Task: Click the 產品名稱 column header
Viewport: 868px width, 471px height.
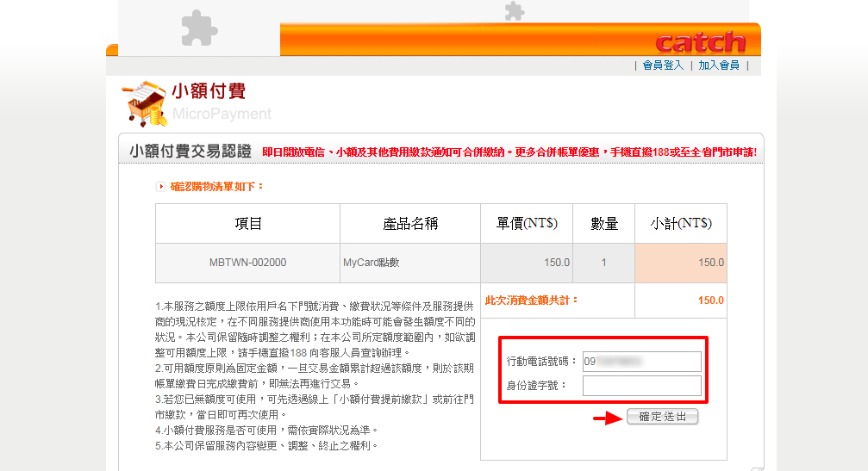Action: (410, 224)
